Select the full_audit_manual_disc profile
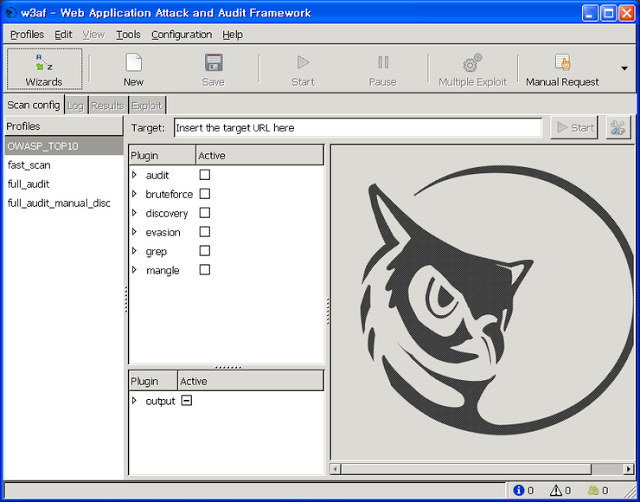Image resolution: width=640 pixels, height=502 pixels. point(64,203)
